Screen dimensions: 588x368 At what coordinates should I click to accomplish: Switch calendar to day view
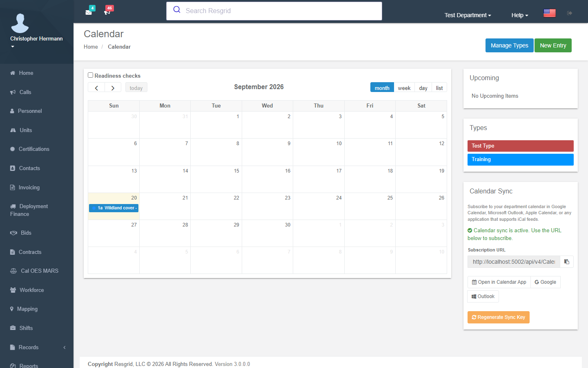pyautogui.click(x=423, y=88)
